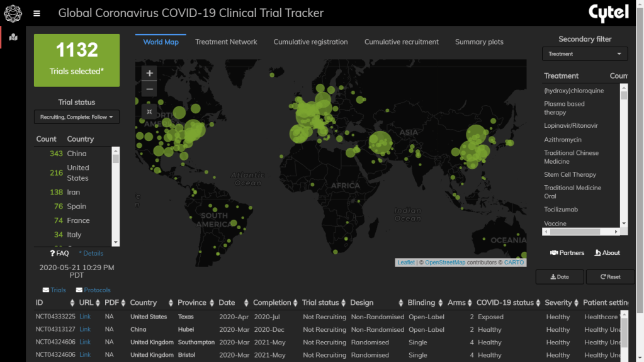
Task: Open the Link for trial NCT04333225
Action: click(85, 317)
